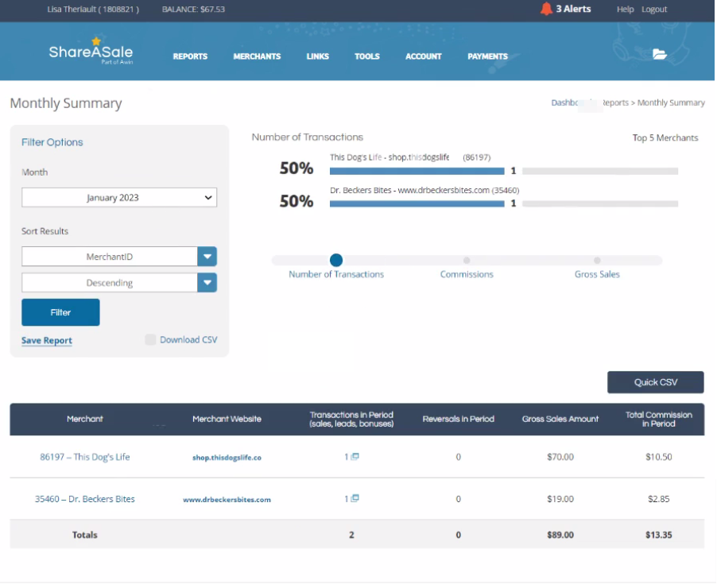
Task: Open the folder icon in the header
Action: click(x=660, y=54)
